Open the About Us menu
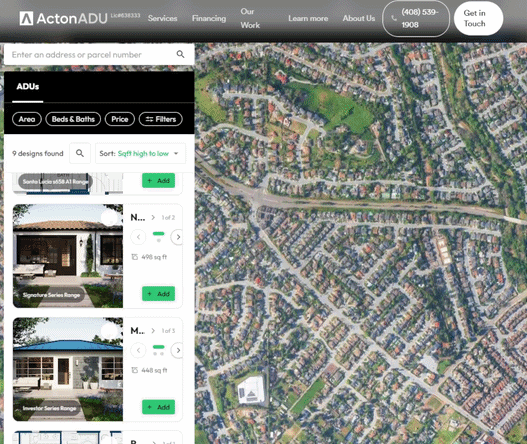Image resolution: width=527 pixels, height=444 pixels. tap(359, 18)
